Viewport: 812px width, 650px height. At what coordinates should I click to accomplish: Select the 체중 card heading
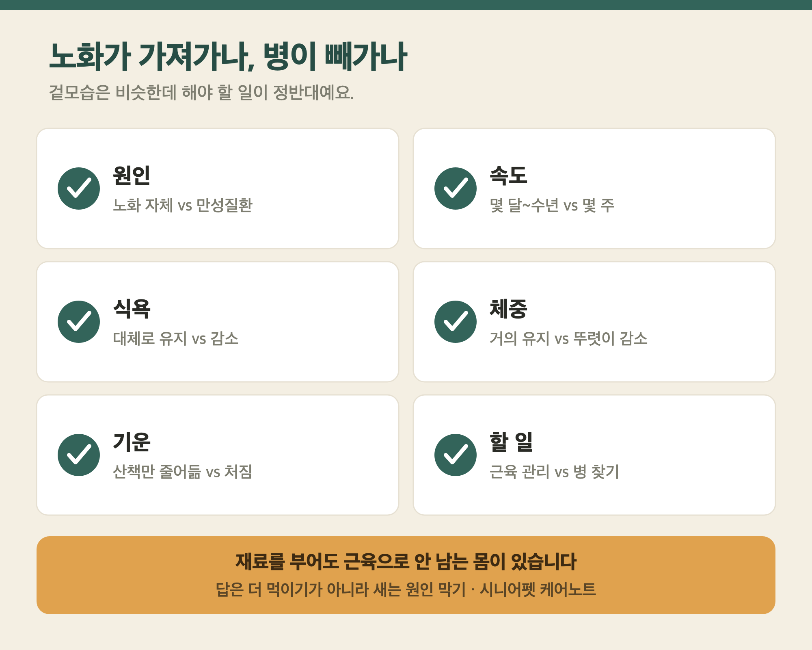(x=508, y=309)
